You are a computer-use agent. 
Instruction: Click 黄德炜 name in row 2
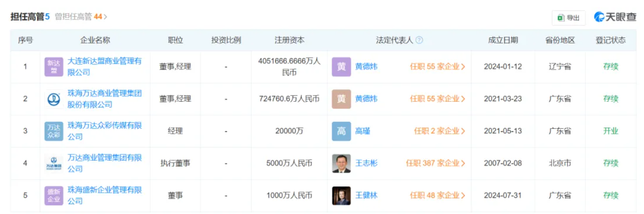coord(367,99)
